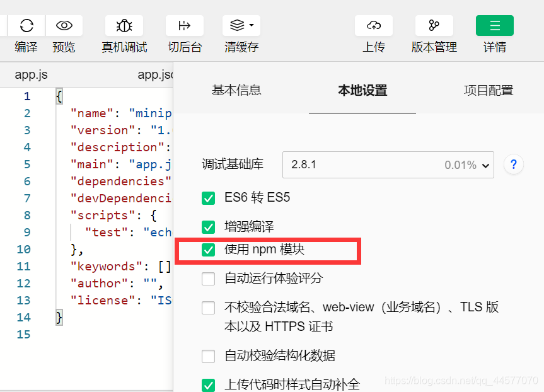Click the switch to background (切后台) icon
The height and width of the screenshot is (392, 544).
[184, 25]
